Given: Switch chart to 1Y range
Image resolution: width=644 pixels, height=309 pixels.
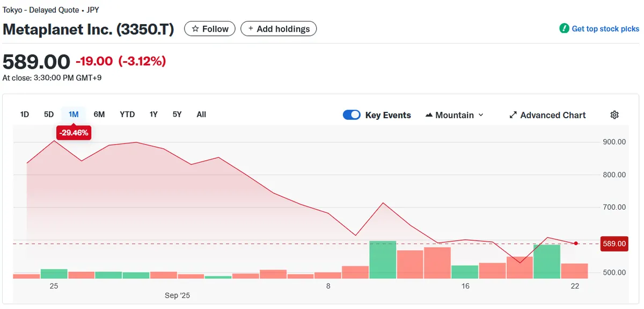Looking at the screenshot, I should tap(153, 114).
